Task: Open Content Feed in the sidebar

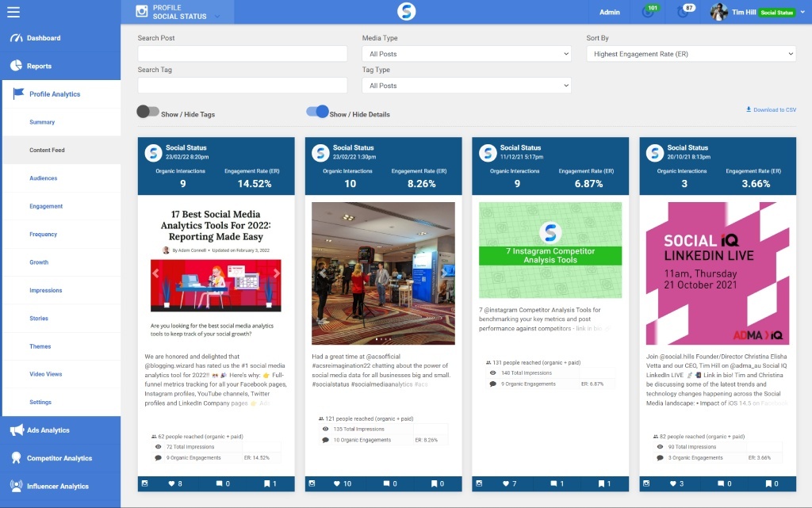Action: tap(47, 150)
